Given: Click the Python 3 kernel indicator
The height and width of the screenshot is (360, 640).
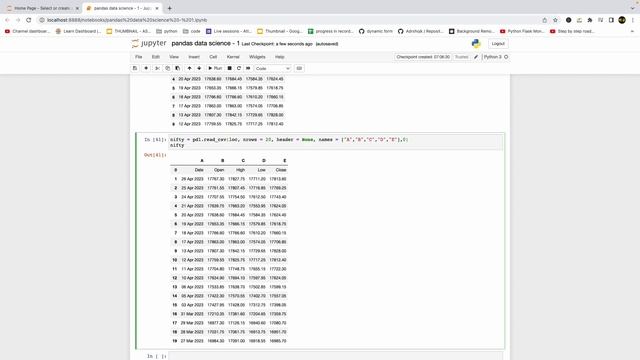Looking at the screenshot, I should [493, 57].
